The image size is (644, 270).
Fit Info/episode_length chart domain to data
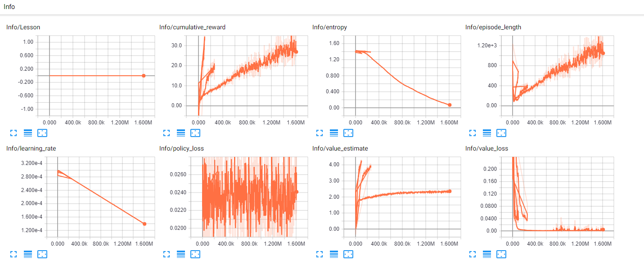pos(501,133)
